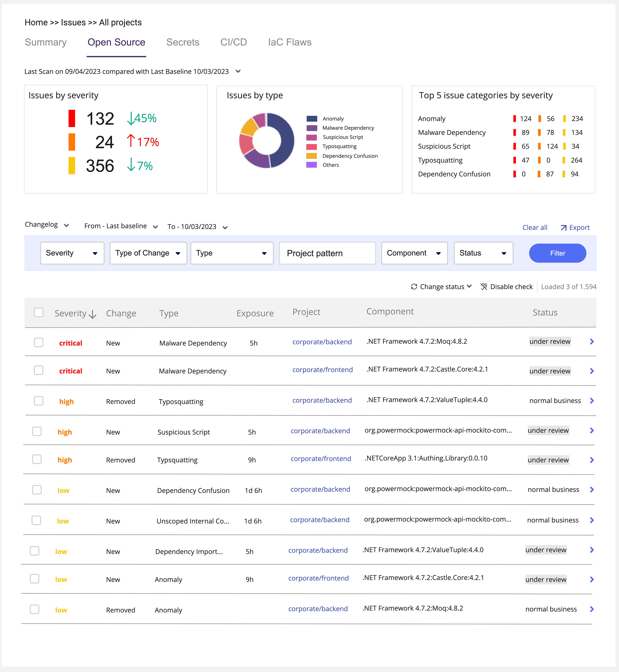Open the Change status menu
Screen dimensions: 619x672
[441, 287]
